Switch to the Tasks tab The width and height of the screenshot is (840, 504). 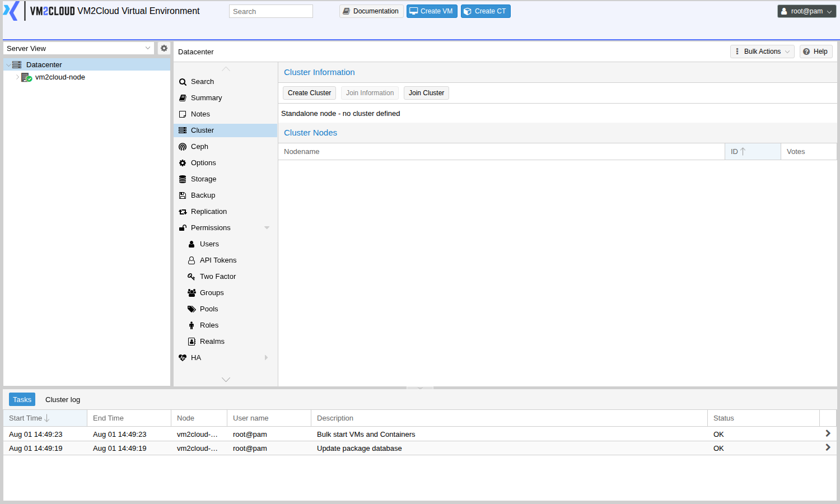coord(22,399)
